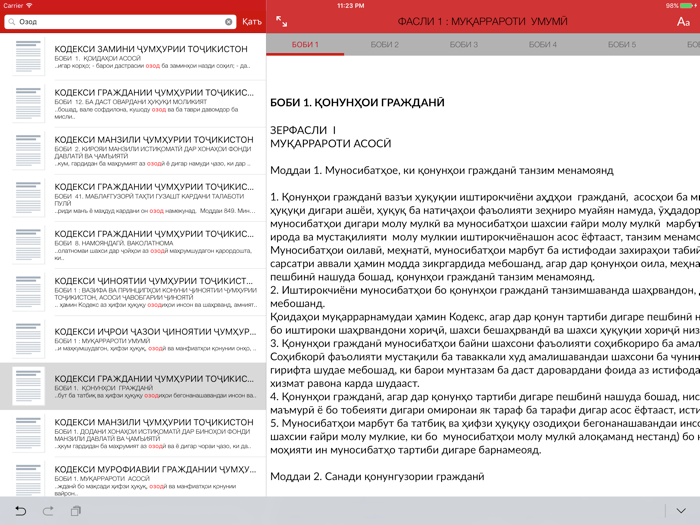Open result БОБИ 12. БА ДАСТ ОВАРДАНИ ҲУҚУҚИ МОЛИКИЯТ

133,103
